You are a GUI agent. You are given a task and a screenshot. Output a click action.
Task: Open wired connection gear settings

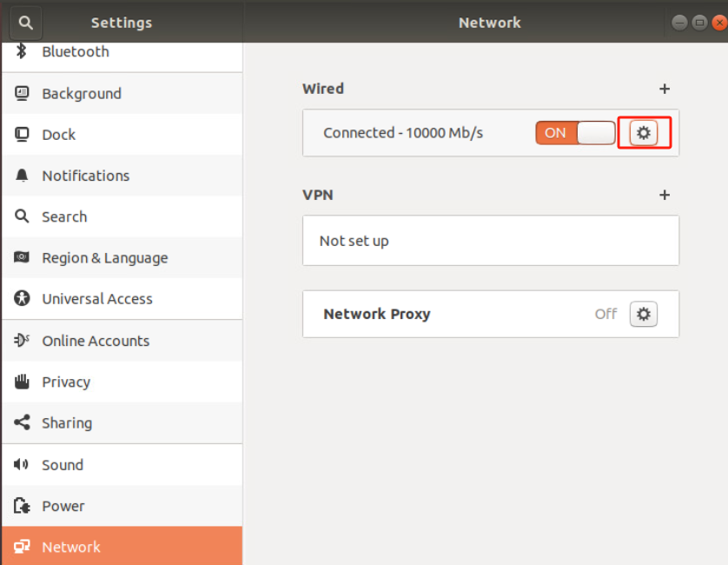(644, 133)
